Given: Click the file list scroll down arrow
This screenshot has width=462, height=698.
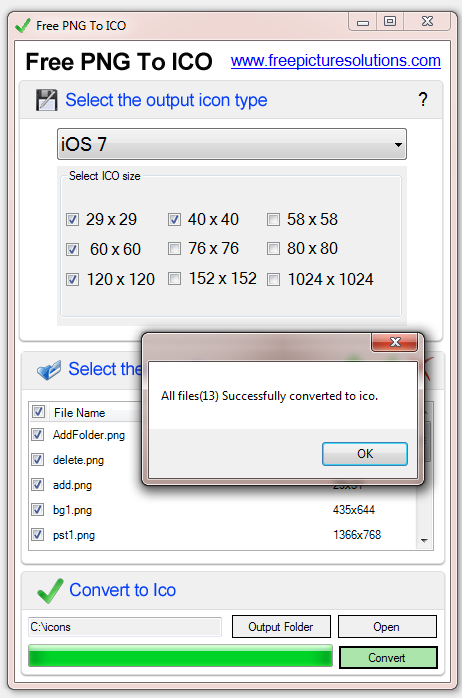Looking at the screenshot, I should tap(424, 540).
